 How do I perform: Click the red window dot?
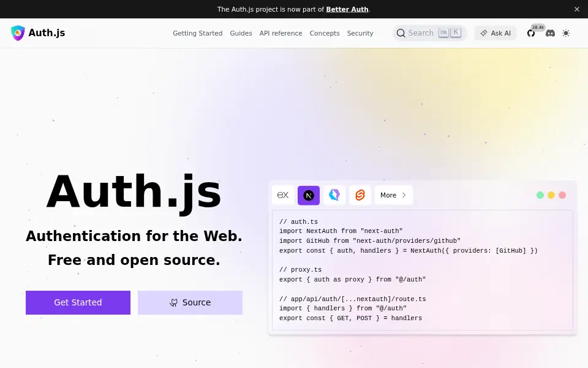tap(562, 195)
